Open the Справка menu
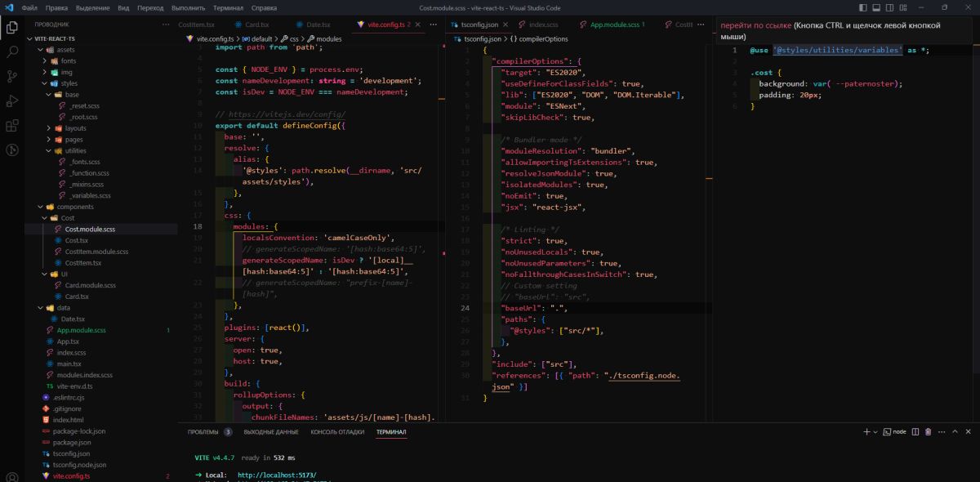980x482 pixels. 264,7
